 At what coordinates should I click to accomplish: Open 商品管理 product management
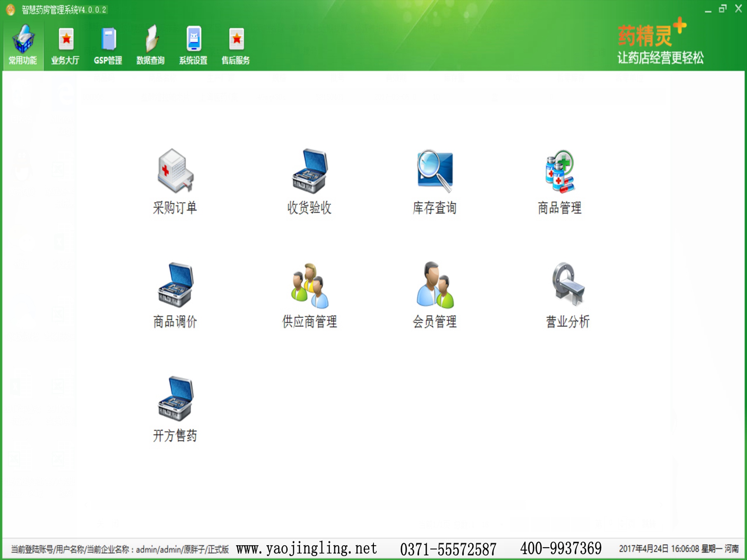560,172
